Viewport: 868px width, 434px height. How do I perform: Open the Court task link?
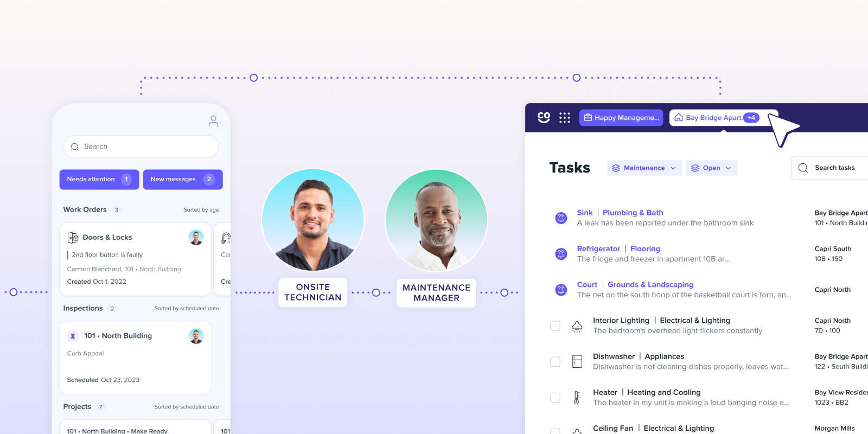(587, 285)
